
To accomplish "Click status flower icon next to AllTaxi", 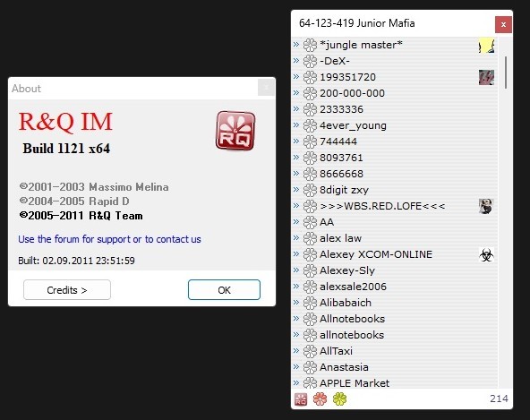I will point(310,351).
